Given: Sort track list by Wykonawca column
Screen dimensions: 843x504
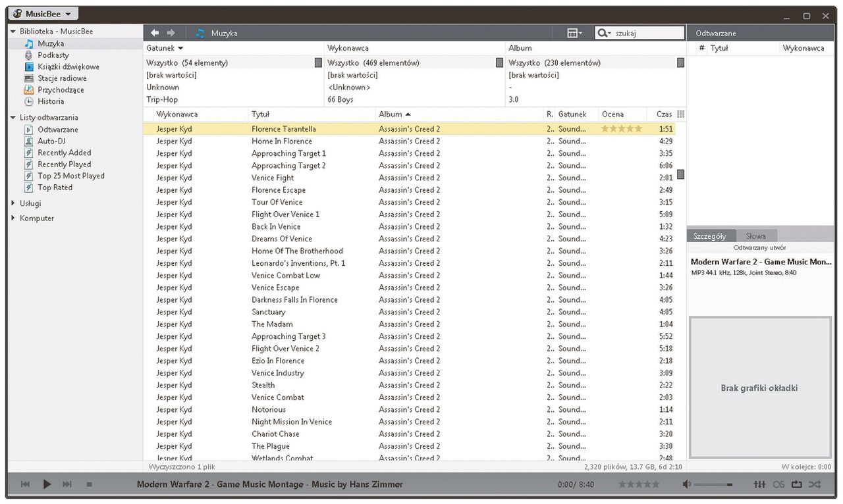Looking at the screenshot, I should tap(177, 114).
